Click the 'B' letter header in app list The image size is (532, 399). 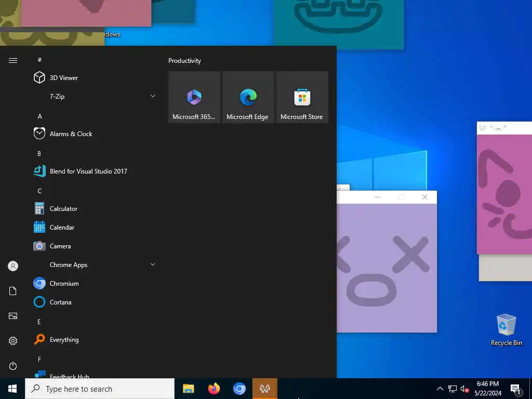pyautogui.click(x=39, y=153)
